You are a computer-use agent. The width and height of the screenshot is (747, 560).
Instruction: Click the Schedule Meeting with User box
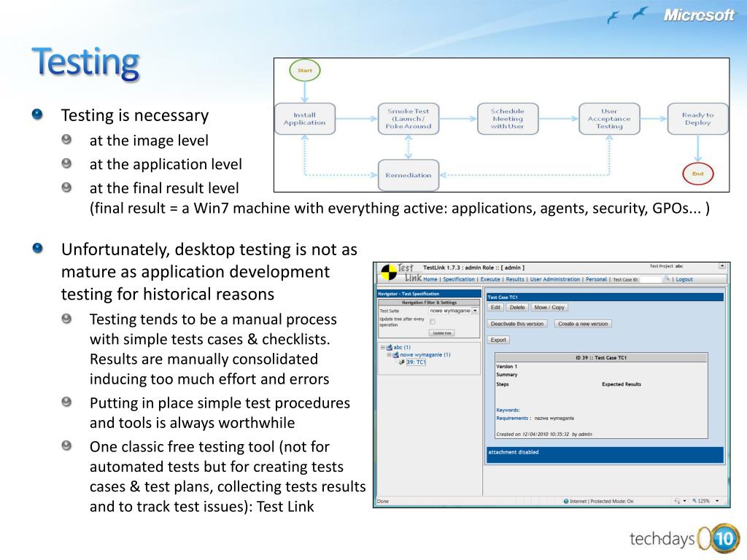[508, 119]
